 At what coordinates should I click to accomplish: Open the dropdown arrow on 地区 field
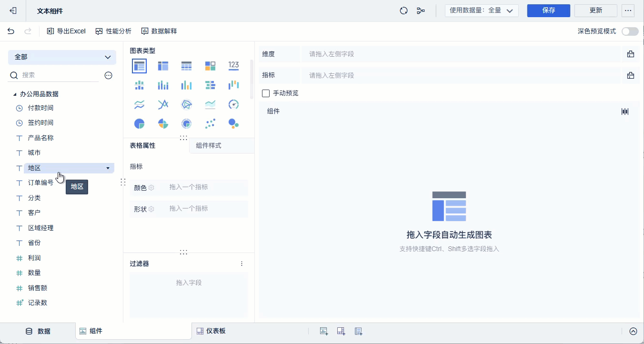point(108,168)
